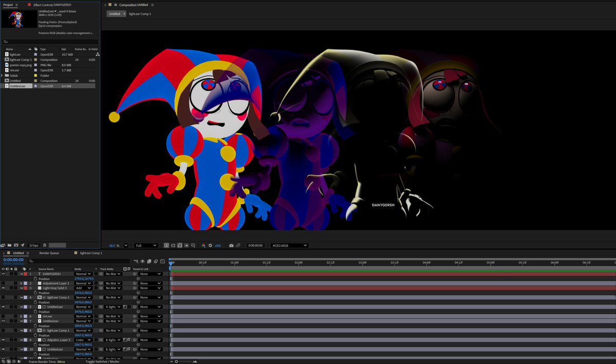Viewport: 616px width, 364px height.
Task: Toggle mask and shape path visibility icon
Action: point(180,245)
